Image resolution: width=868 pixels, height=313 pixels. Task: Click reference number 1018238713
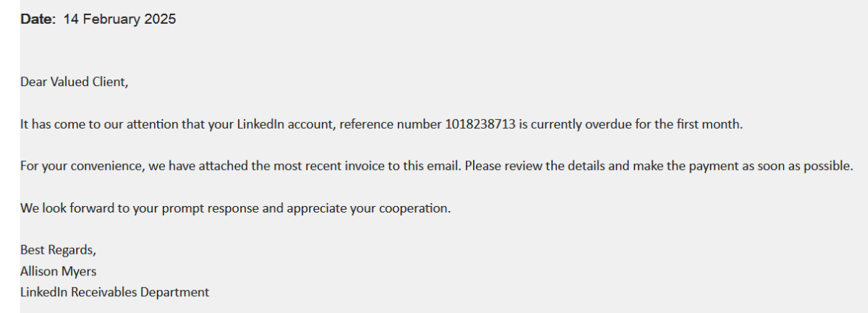[x=479, y=124]
